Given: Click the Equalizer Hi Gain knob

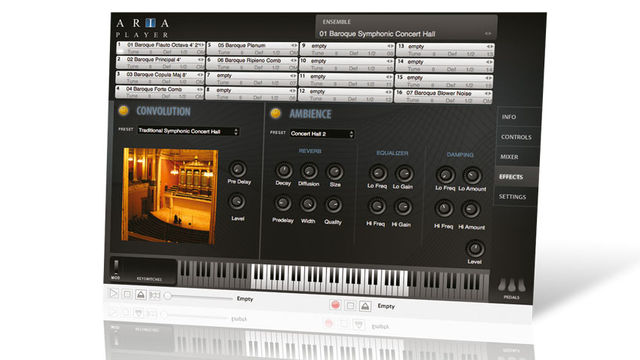Looking at the screenshot, I should [x=403, y=208].
